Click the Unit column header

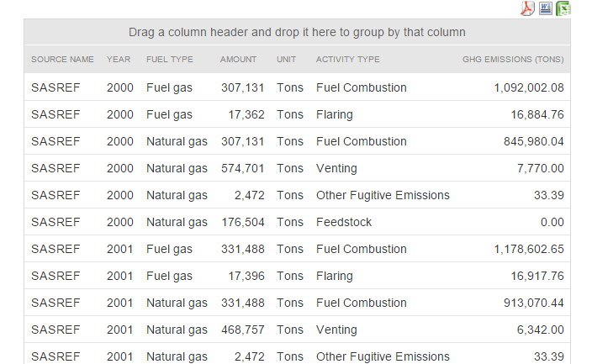[x=286, y=60]
